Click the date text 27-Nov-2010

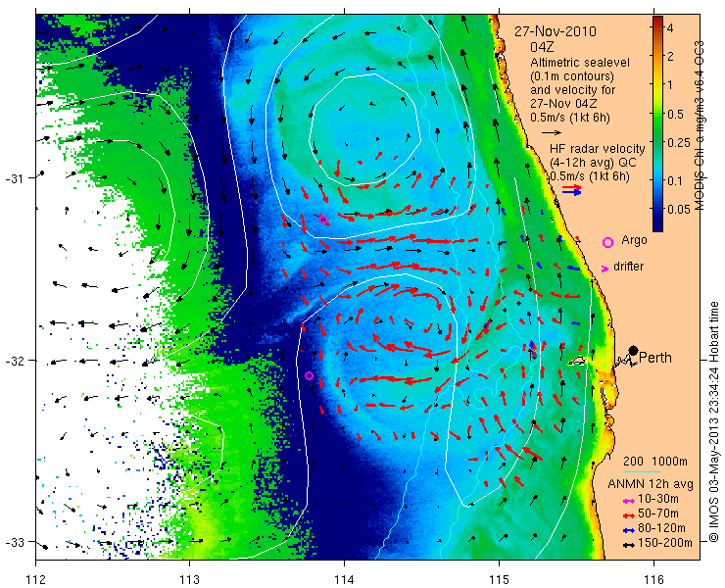(556, 31)
